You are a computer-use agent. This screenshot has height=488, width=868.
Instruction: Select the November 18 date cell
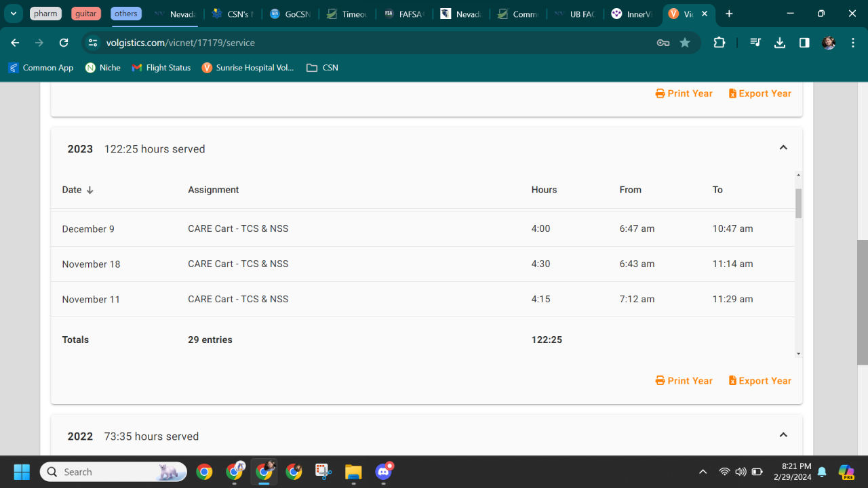91,264
